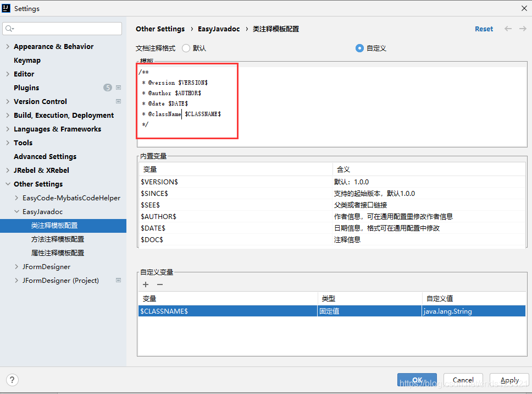Expand Build, Execution, Deployment section
The width and height of the screenshot is (532, 394).
[x=8, y=115]
